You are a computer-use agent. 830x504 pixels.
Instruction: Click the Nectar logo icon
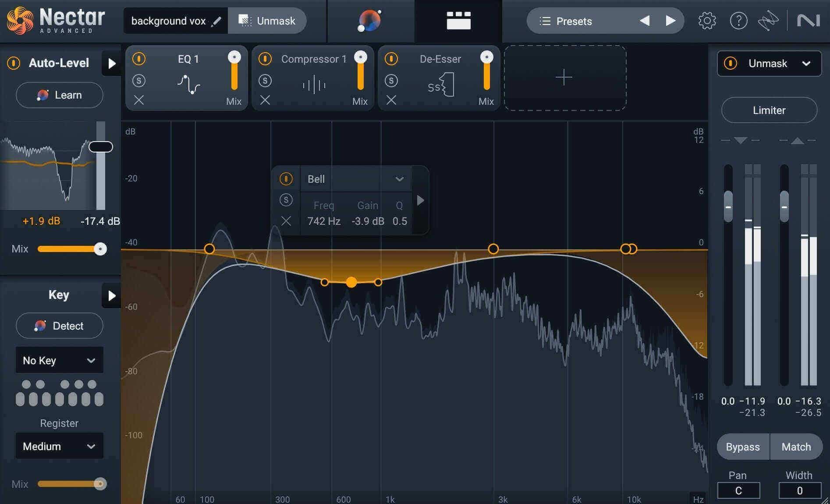[x=20, y=20]
